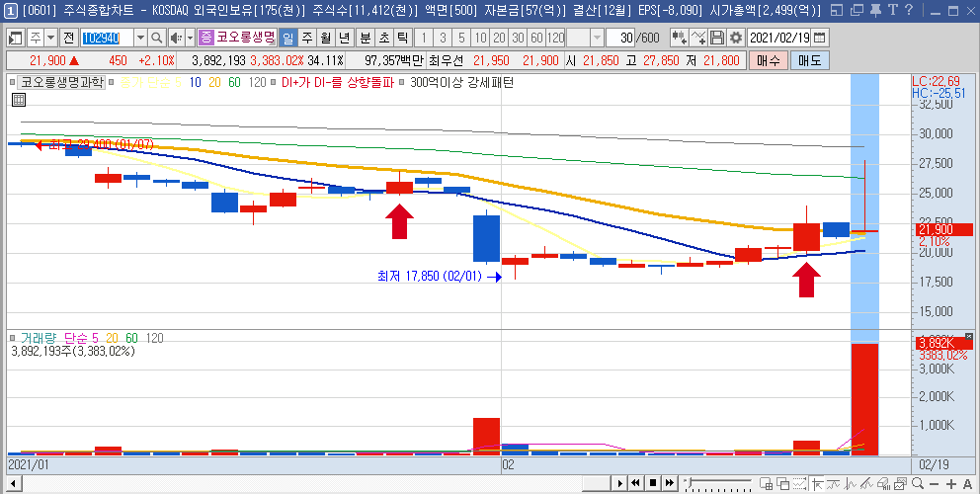Click the 2021/02/19 date field
Image resolution: width=980 pixels, height=494 pixels.
click(779, 38)
